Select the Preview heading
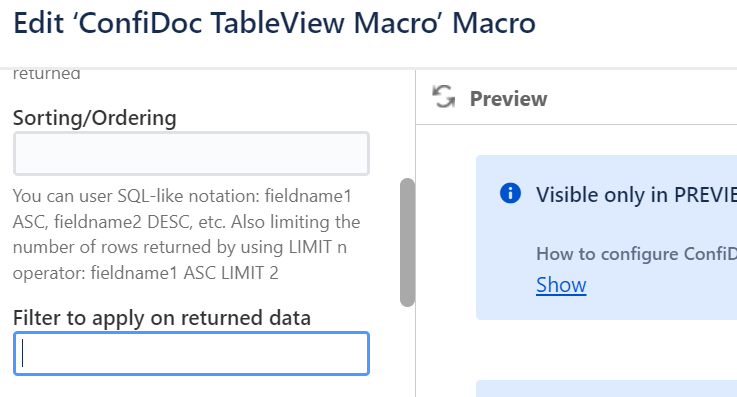The height and width of the screenshot is (397, 737). pyautogui.click(x=509, y=99)
